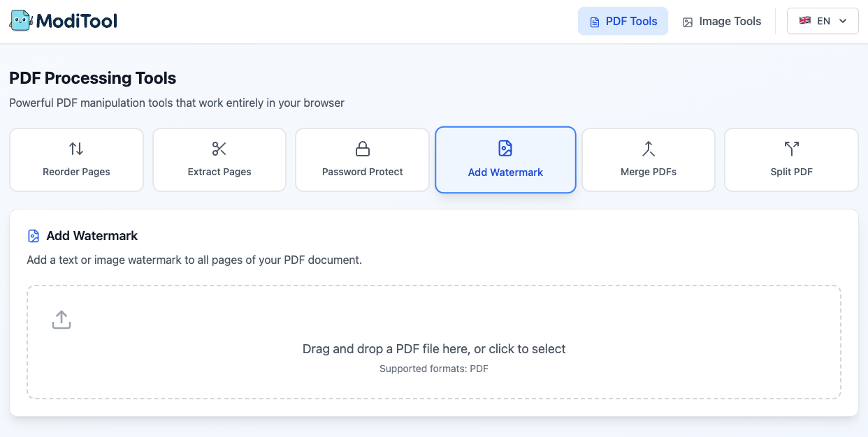This screenshot has width=868, height=437.
Task: Select the Split PDF tool
Action: click(x=791, y=159)
